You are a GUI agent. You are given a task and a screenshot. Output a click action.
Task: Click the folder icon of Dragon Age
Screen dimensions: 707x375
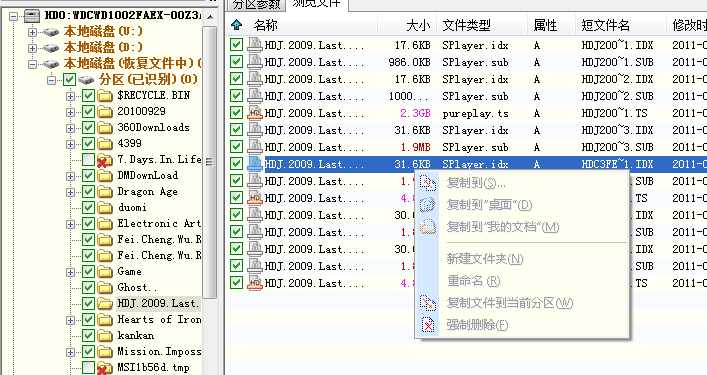[105, 192]
